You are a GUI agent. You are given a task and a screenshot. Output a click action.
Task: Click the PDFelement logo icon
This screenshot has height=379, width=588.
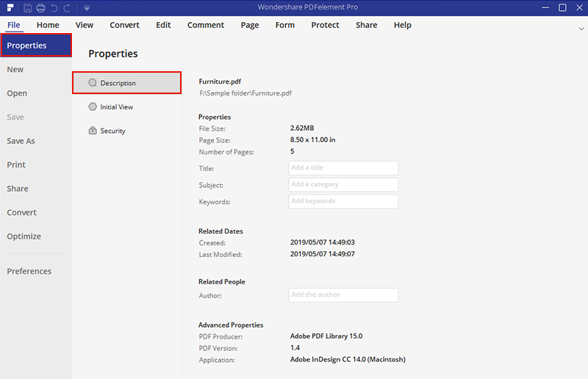(10, 8)
